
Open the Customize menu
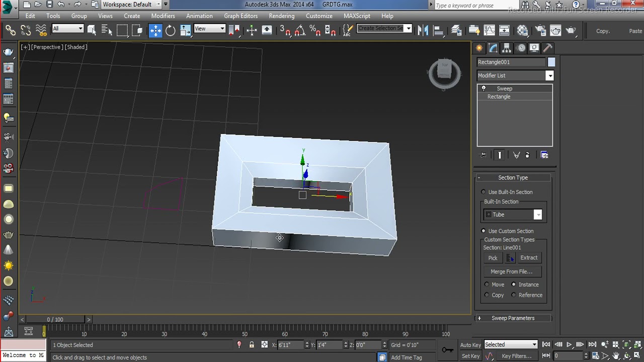tap(319, 16)
